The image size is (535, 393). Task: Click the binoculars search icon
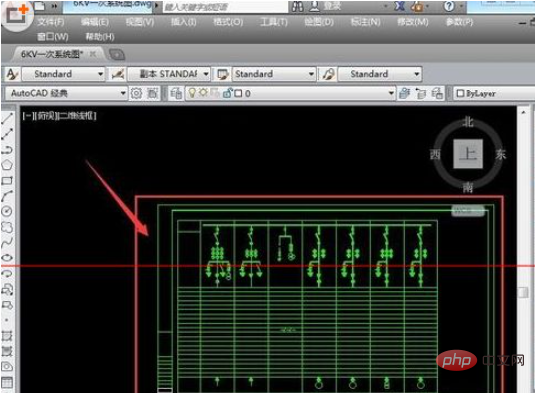click(298, 6)
